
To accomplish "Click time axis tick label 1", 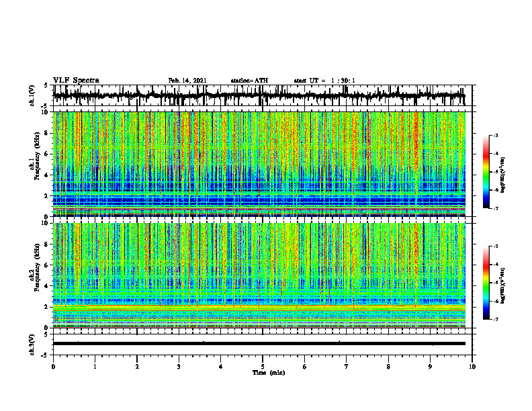I will click(95, 367).
